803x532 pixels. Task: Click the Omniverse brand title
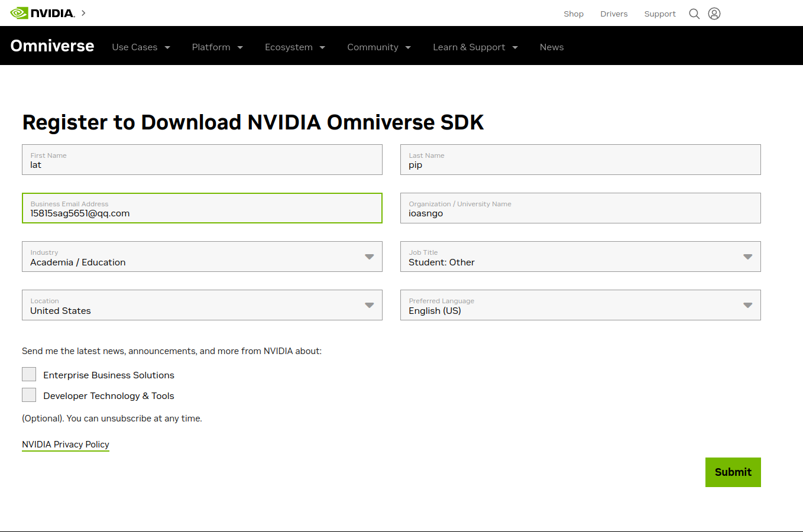[x=52, y=46]
